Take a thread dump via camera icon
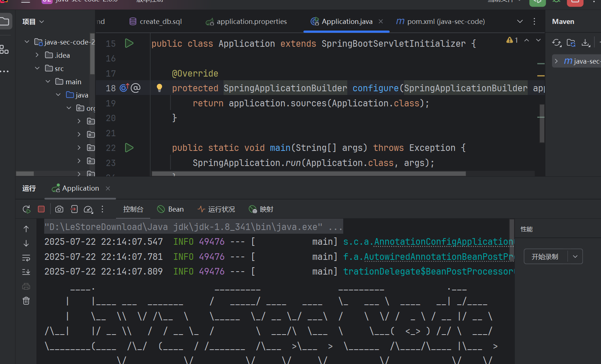 pyautogui.click(x=59, y=209)
